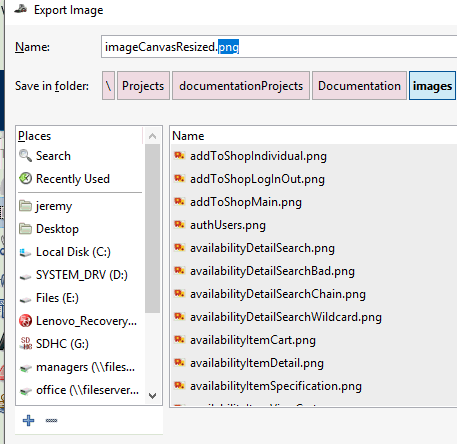Click file icon of availabilityItemDetail.png
Viewport: 457px width, 444px height.
coord(179,362)
